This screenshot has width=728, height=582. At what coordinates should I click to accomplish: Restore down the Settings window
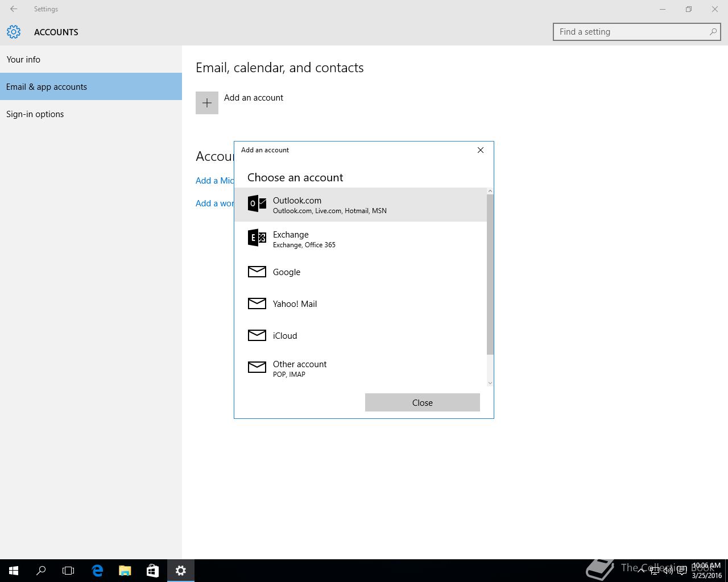click(x=689, y=9)
